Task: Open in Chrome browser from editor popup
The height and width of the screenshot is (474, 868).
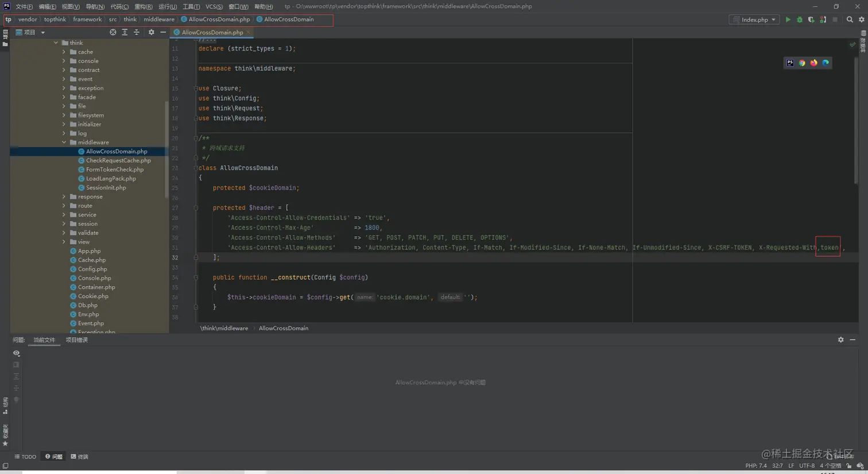Action: (x=802, y=63)
